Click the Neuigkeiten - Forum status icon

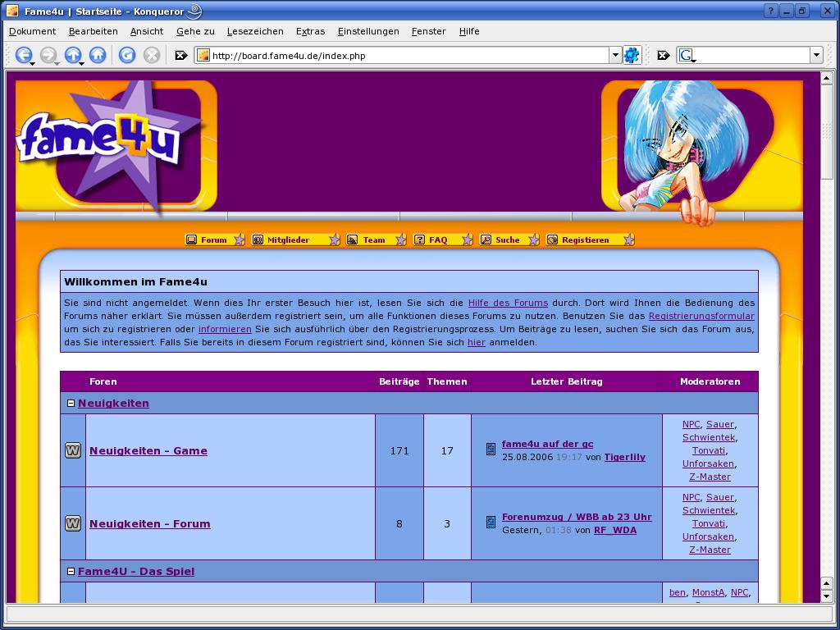(x=73, y=523)
